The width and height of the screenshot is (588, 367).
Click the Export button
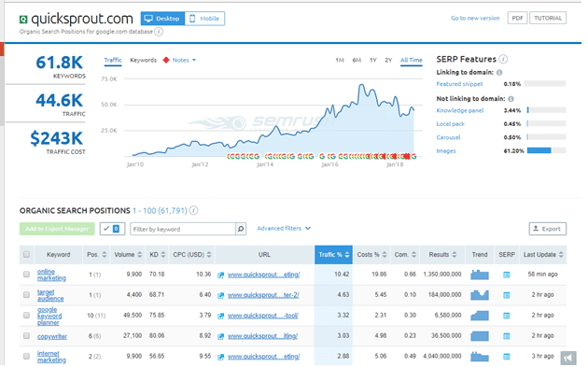(548, 229)
